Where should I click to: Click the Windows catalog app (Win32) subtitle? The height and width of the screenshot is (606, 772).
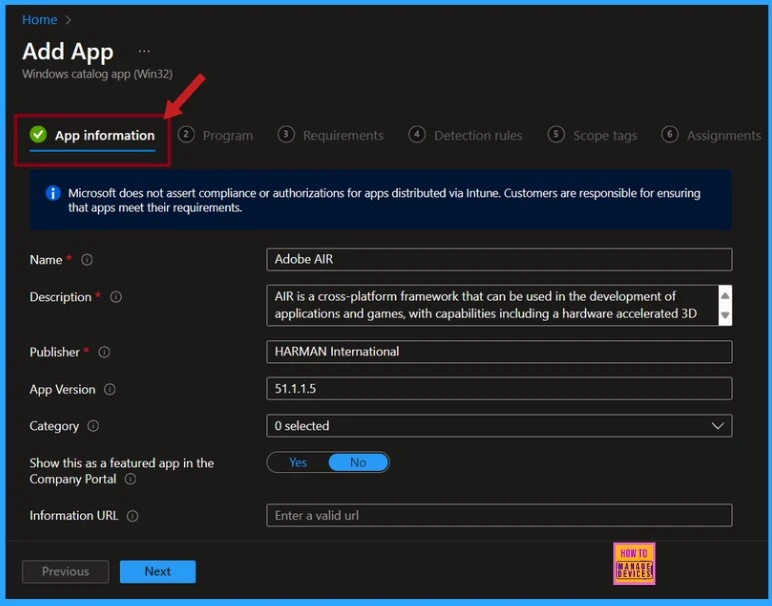(x=97, y=74)
